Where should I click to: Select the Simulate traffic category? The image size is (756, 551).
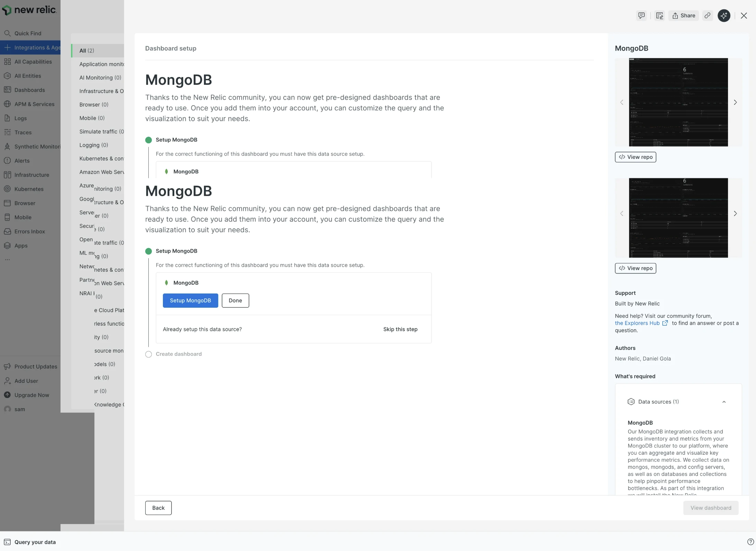(x=102, y=132)
